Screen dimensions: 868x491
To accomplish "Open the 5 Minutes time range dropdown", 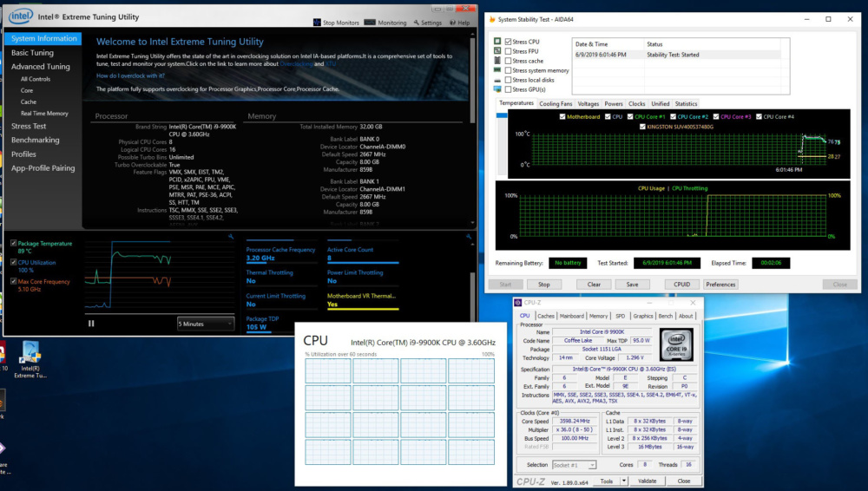I will coord(206,324).
